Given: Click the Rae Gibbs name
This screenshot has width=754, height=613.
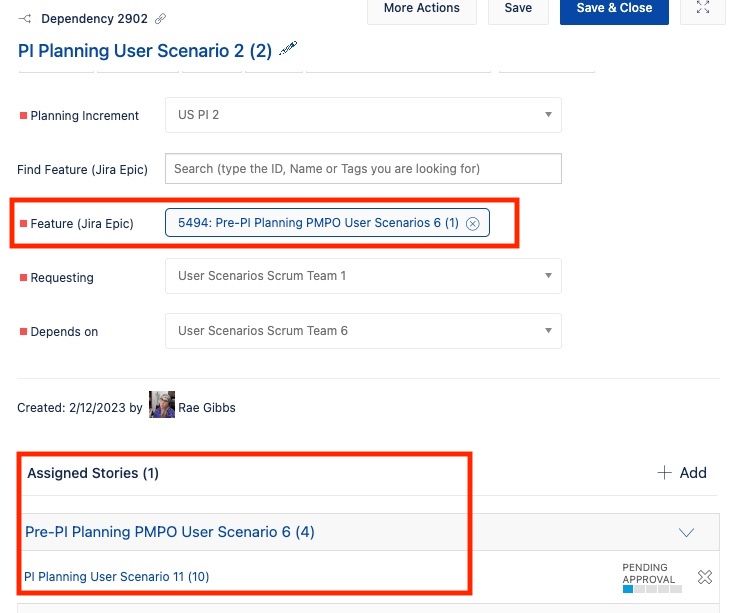Looking at the screenshot, I should pyautogui.click(x=207, y=408).
